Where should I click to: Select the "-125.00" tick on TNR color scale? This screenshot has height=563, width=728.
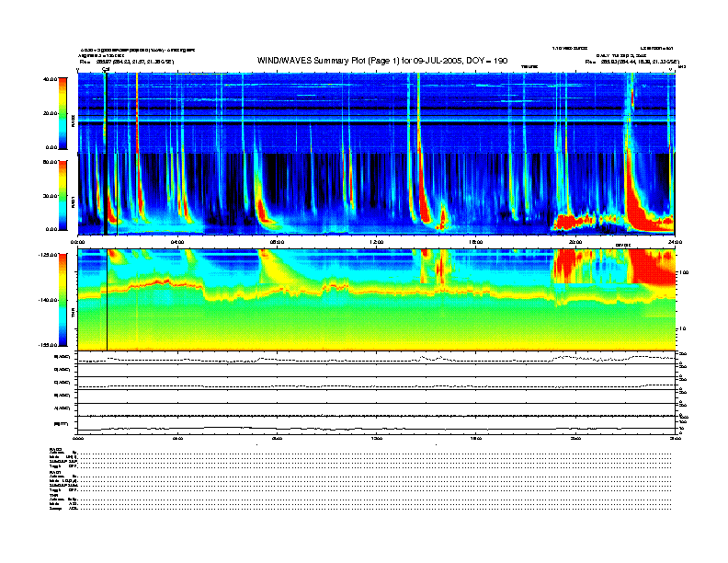pyautogui.click(x=48, y=255)
